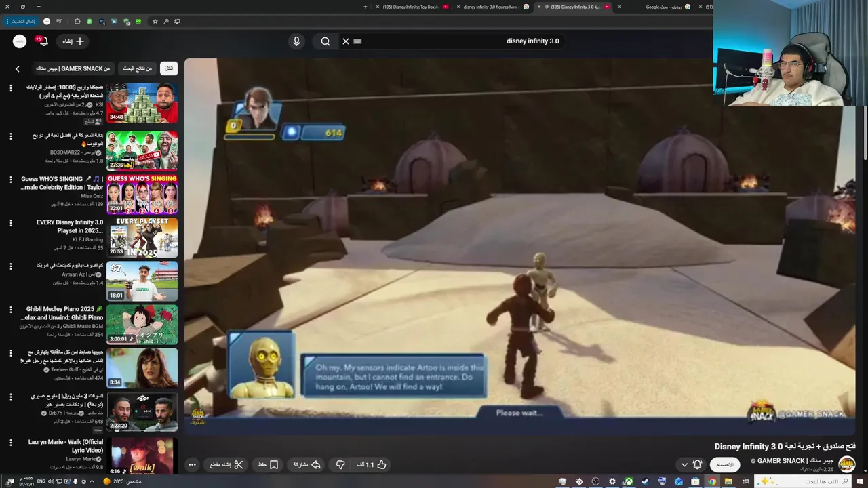The image size is (868, 488).
Task: Click the Clip scissors button
Action: (x=226, y=465)
